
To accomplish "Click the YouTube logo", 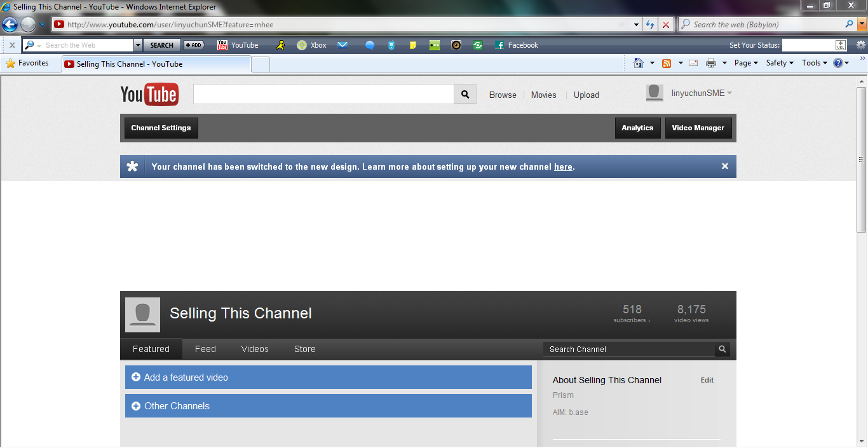I will tap(149, 95).
